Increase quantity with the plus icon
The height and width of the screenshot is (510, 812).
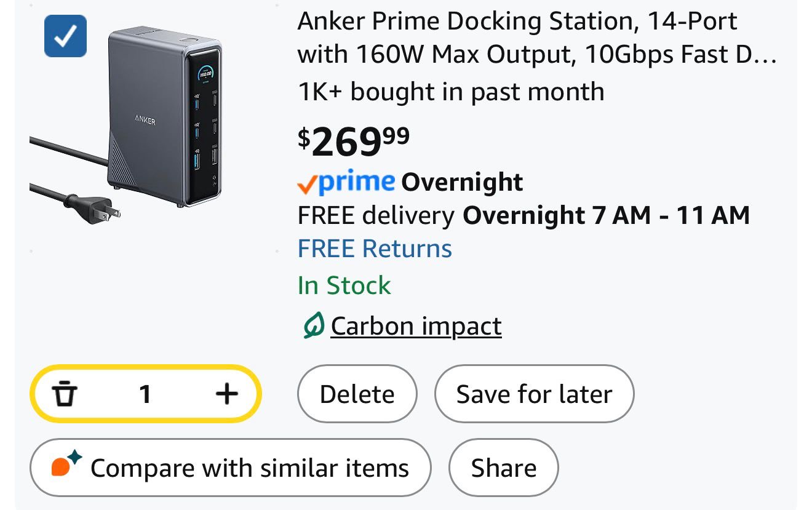pos(226,394)
